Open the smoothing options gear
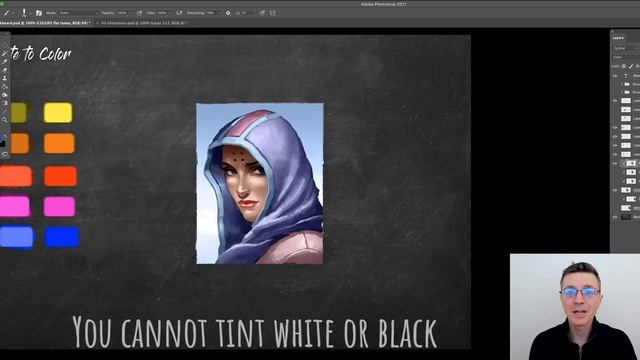Screen dimensions: 640x360 (228, 13)
